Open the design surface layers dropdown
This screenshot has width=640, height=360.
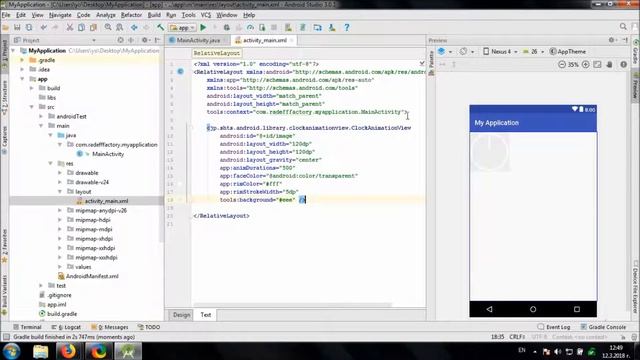(444, 51)
